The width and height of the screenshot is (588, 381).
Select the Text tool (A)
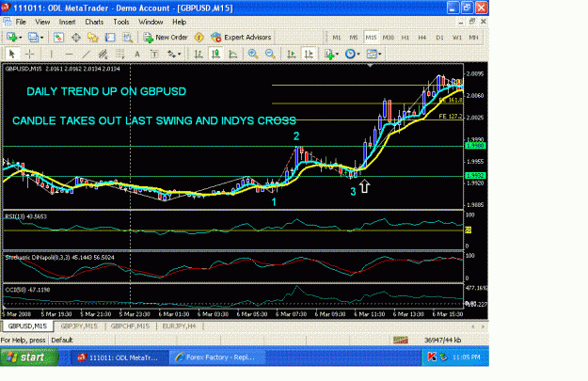click(x=137, y=54)
